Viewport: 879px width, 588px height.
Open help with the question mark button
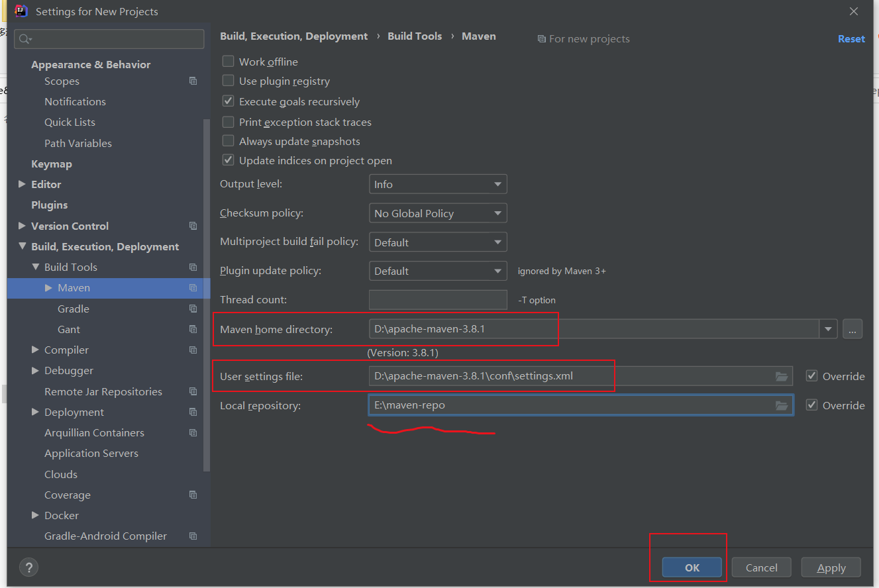tap(29, 567)
